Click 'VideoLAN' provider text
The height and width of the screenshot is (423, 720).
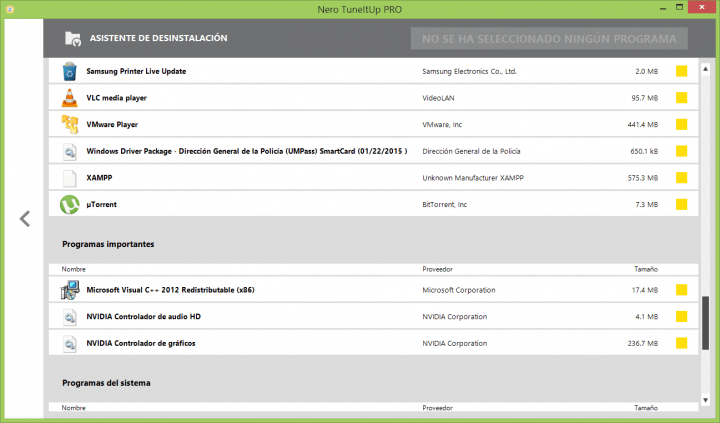(x=438, y=98)
